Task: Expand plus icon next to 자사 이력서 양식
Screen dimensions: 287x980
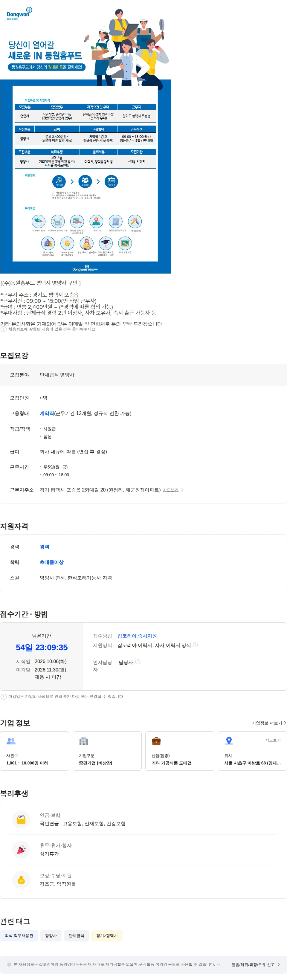Action: click(x=195, y=645)
